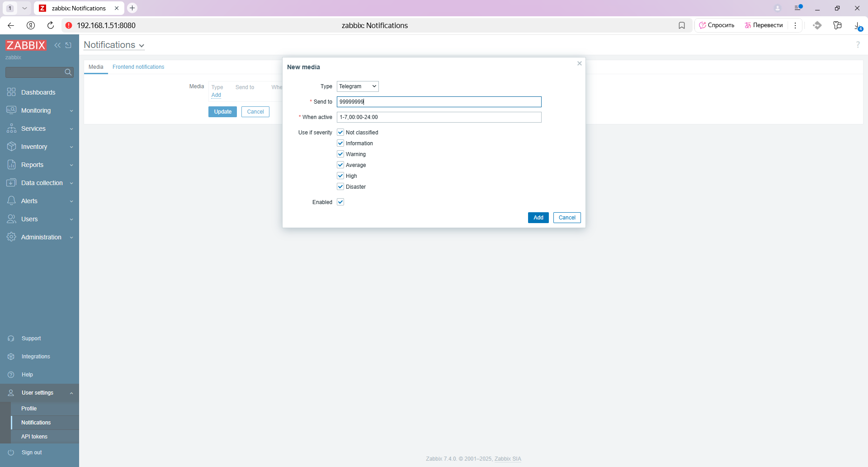
Task: Click the insecure connection warning icon
Action: tap(69, 25)
